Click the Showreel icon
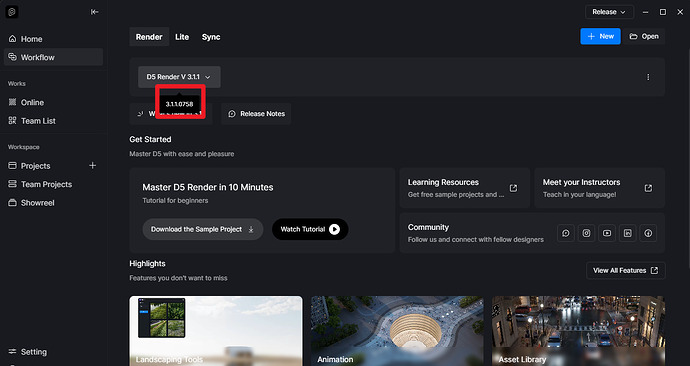The height and width of the screenshot is (366, 690). (x=12, y=203)
